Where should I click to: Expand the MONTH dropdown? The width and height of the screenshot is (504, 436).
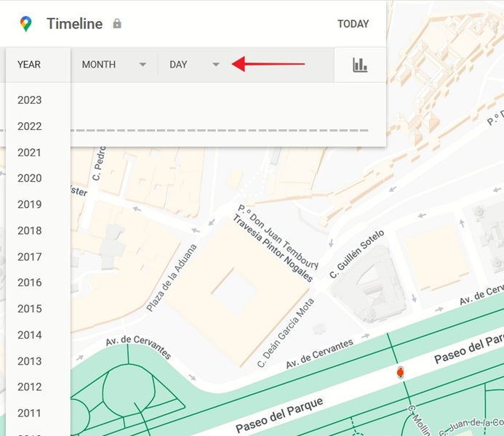[114, 65]
